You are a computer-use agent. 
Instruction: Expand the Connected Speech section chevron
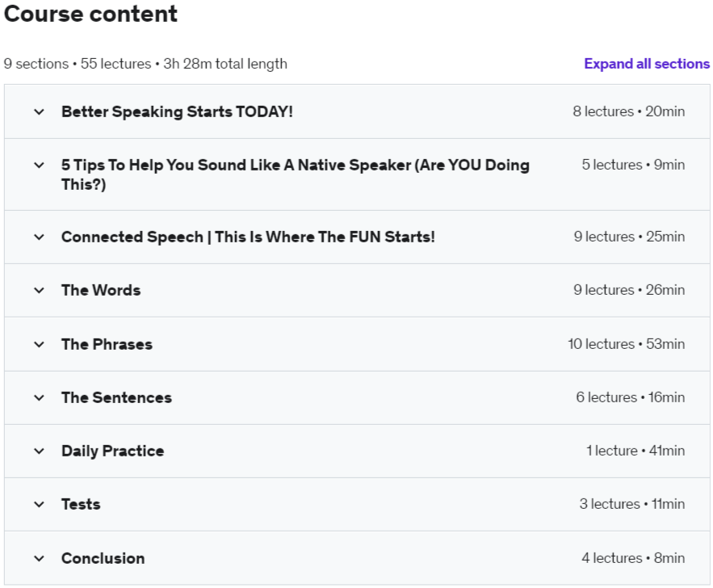[x=39, y=237]
